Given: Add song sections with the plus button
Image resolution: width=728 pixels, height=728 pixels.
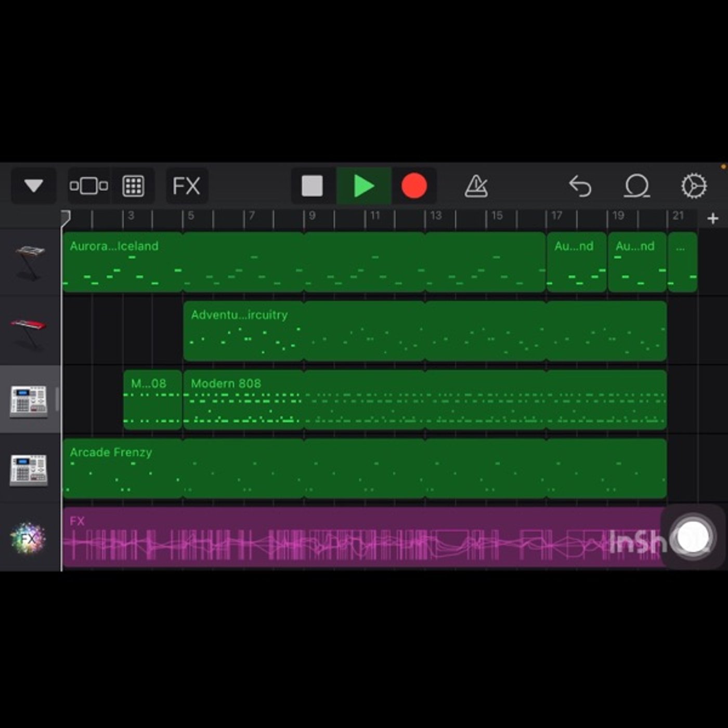Looking at the screenshot, I should [x=713, y=219].
